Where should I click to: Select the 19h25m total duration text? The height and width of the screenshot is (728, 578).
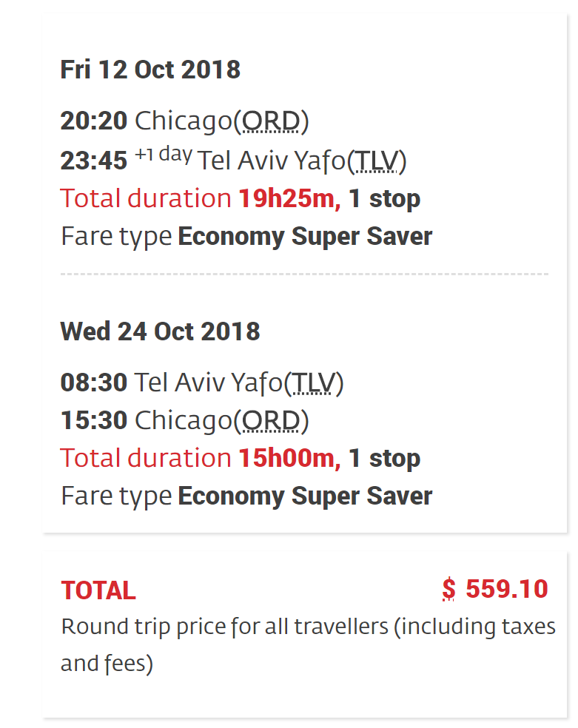[289, 198]
